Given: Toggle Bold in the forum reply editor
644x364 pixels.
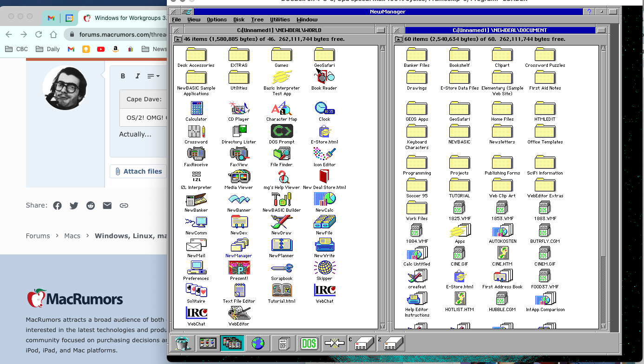Looking at the screenshot, I should (x=123, y=76).
